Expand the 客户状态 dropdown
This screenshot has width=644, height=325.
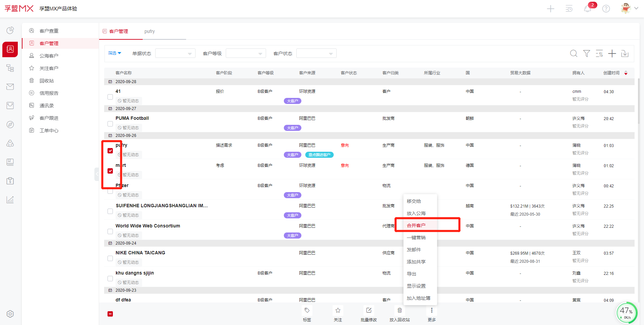[316, 53]
